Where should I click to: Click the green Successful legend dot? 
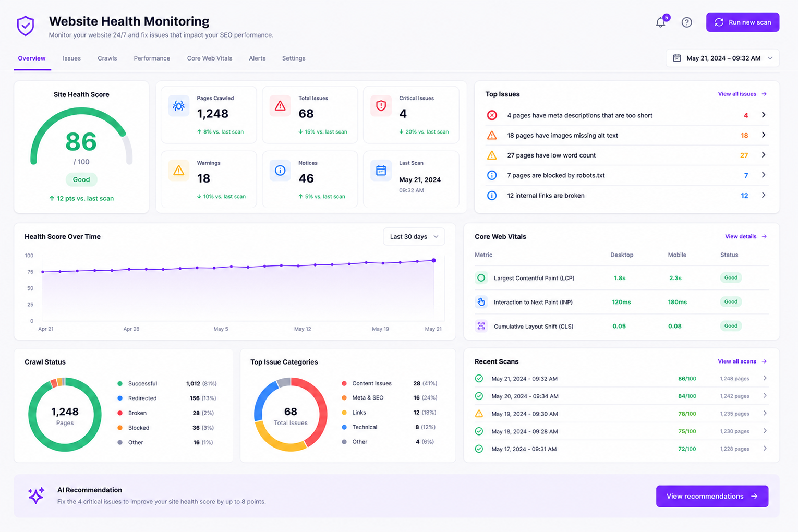(x=120, y=384)
